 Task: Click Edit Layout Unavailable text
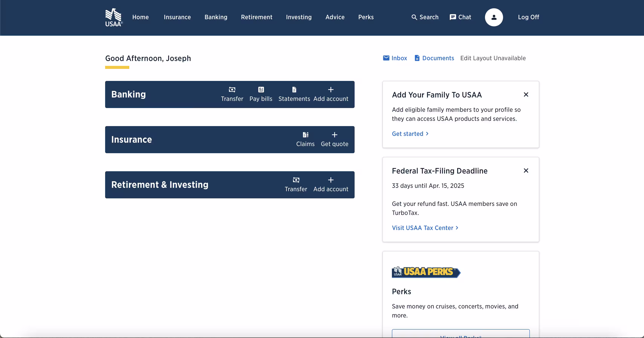(493, 58)
